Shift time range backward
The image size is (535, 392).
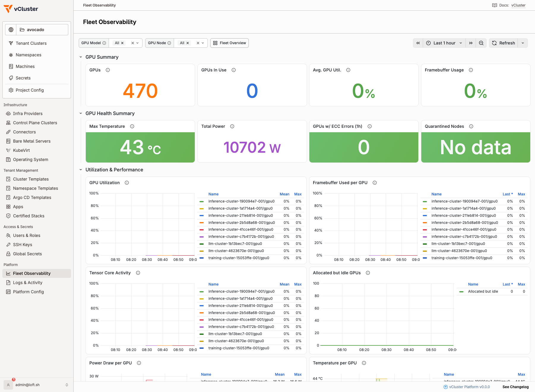[x=418, y=43]
